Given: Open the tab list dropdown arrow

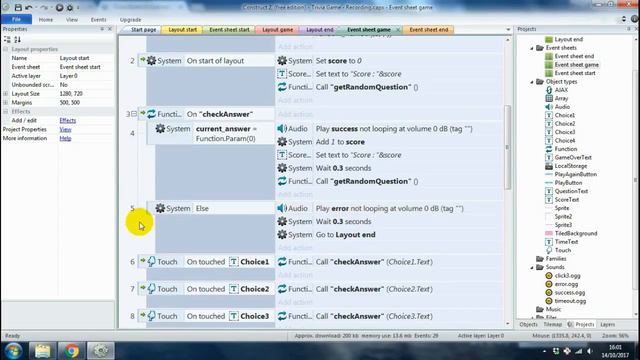Looking at the screenshot, I should pos(508,30).
